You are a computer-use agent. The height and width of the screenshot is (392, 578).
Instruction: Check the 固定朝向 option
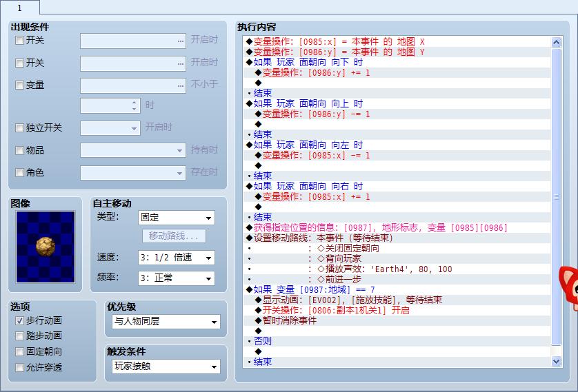point(19,351)
